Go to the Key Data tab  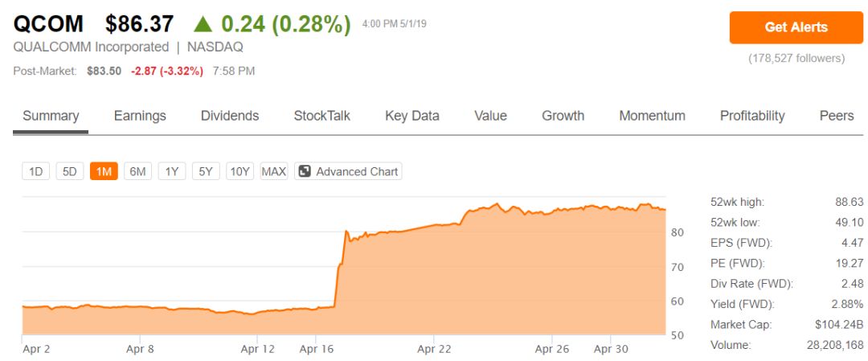(412, 116)
